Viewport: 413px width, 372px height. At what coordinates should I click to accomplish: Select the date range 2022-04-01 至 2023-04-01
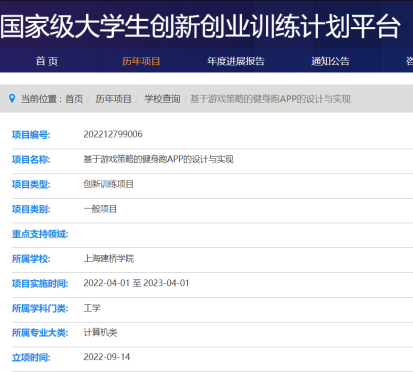(136, 283)
